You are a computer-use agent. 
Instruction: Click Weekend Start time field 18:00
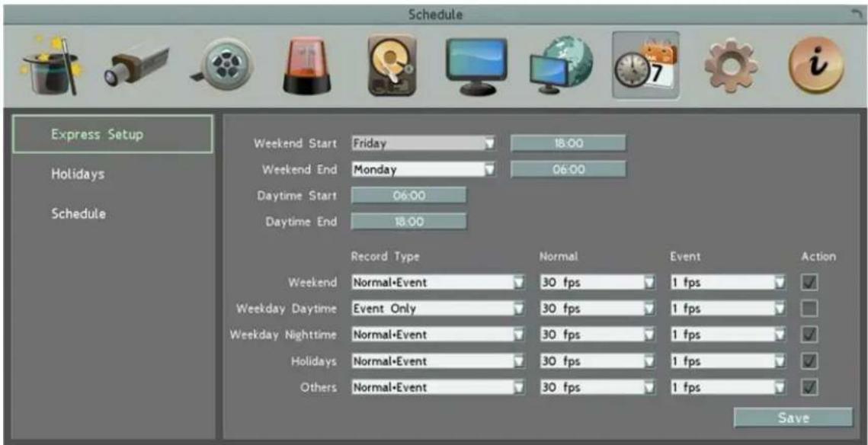coord(568,143)
